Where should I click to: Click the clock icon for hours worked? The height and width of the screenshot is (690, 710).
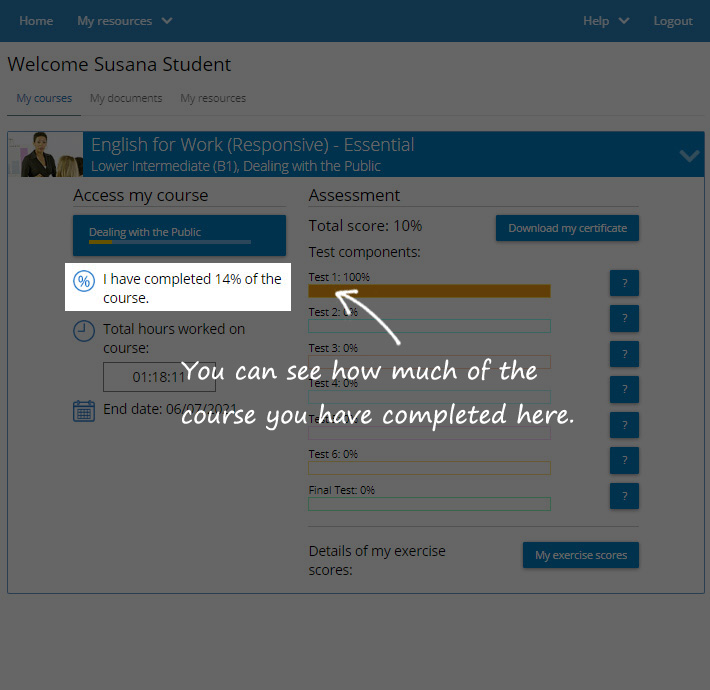pyautogui.click(x=84, y=331)
